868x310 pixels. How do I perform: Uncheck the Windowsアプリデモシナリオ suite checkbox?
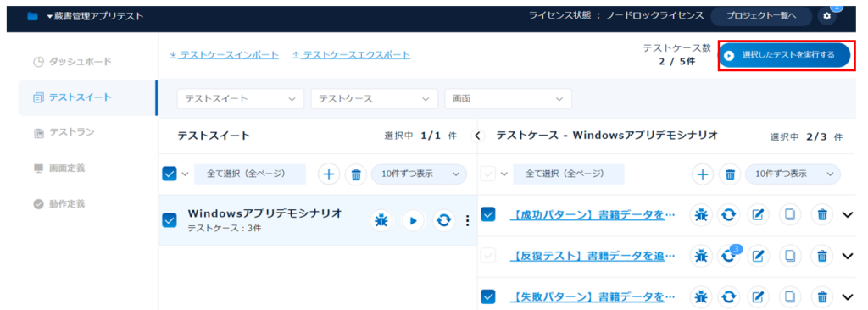click(x=170, y=220)
